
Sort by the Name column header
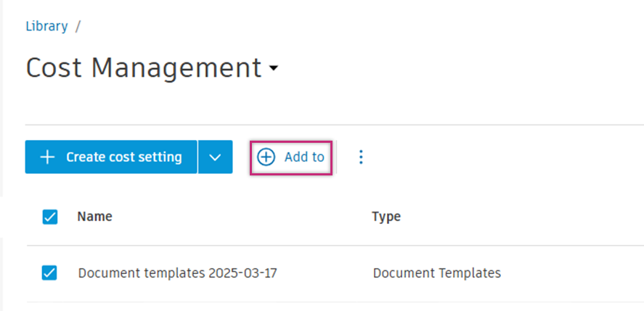pos(94,216)
